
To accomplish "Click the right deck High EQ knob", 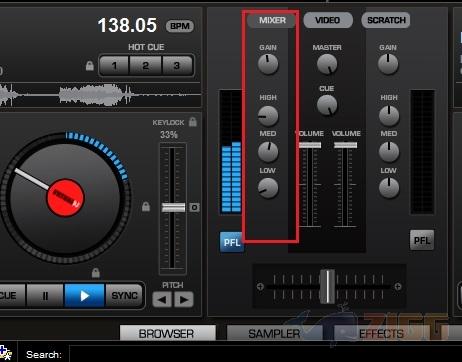I will 389,116.
